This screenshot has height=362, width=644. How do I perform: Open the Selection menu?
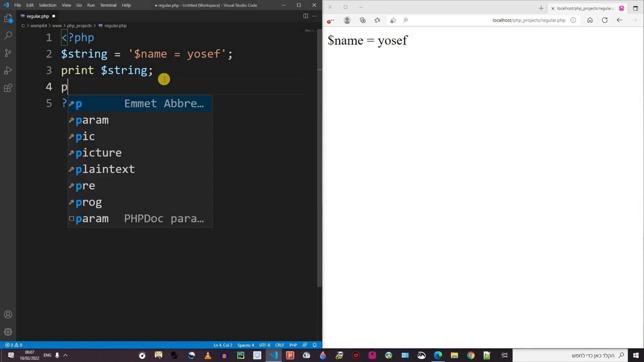[x=47, y=5]
